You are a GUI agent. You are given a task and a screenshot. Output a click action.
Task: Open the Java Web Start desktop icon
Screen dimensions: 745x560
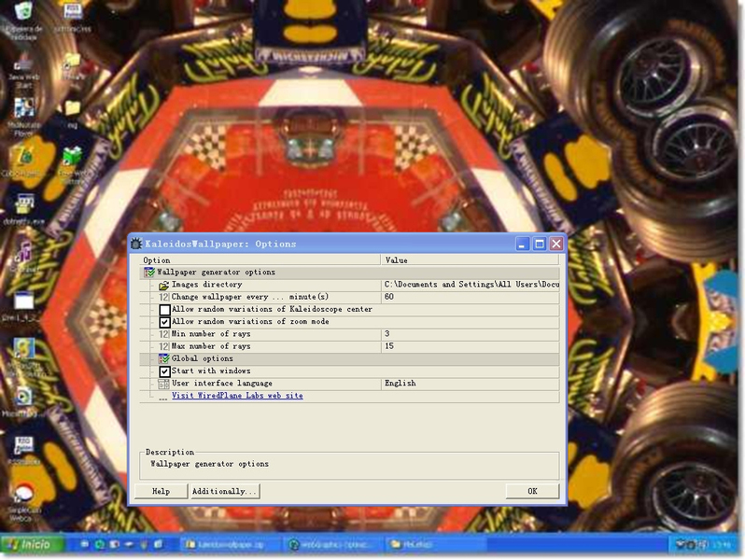click(22, 71)
